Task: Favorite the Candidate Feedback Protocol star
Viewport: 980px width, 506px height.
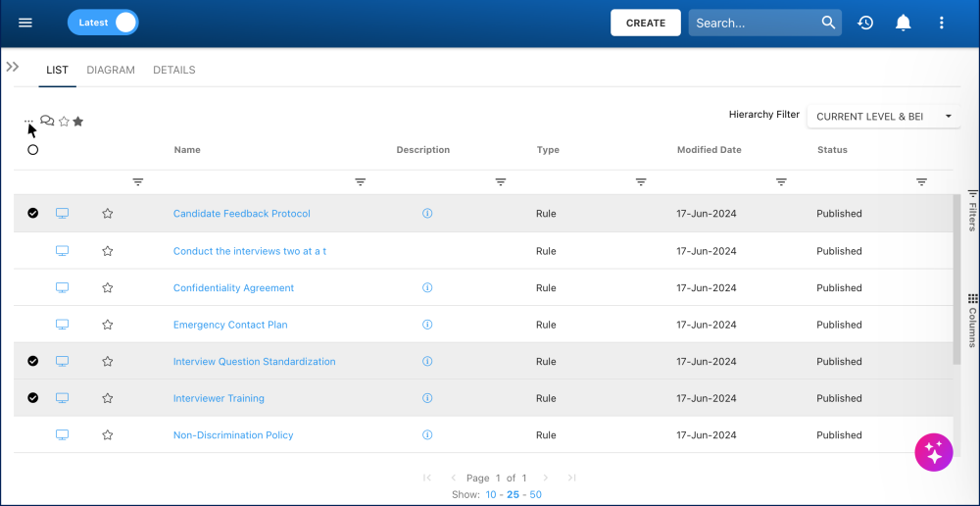Action: (x=108, y=213)
